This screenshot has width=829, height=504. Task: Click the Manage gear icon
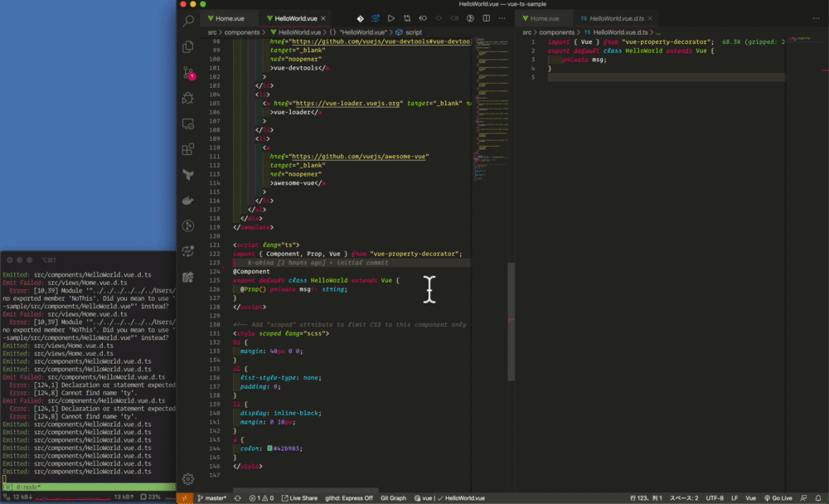(188, 478)
